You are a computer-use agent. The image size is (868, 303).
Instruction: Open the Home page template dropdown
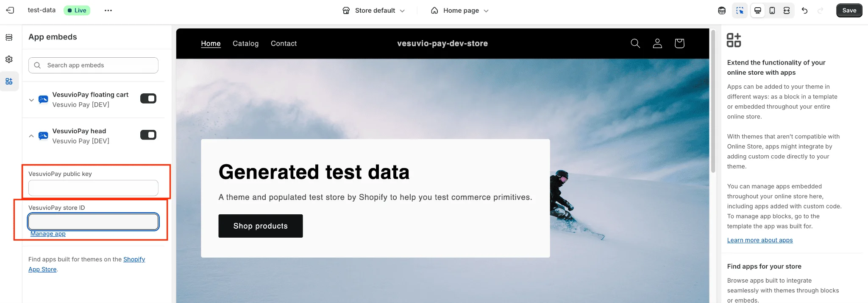[x=460, y=10]
